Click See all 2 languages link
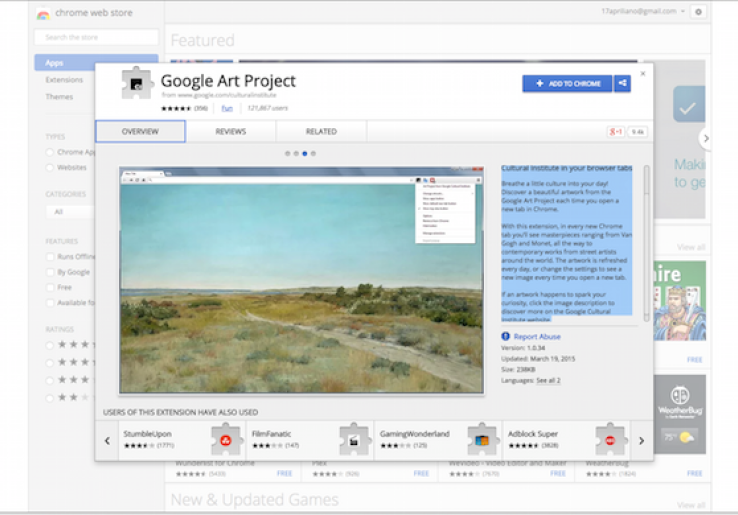Screen dimensions: 738x515 tap(548, 380)
